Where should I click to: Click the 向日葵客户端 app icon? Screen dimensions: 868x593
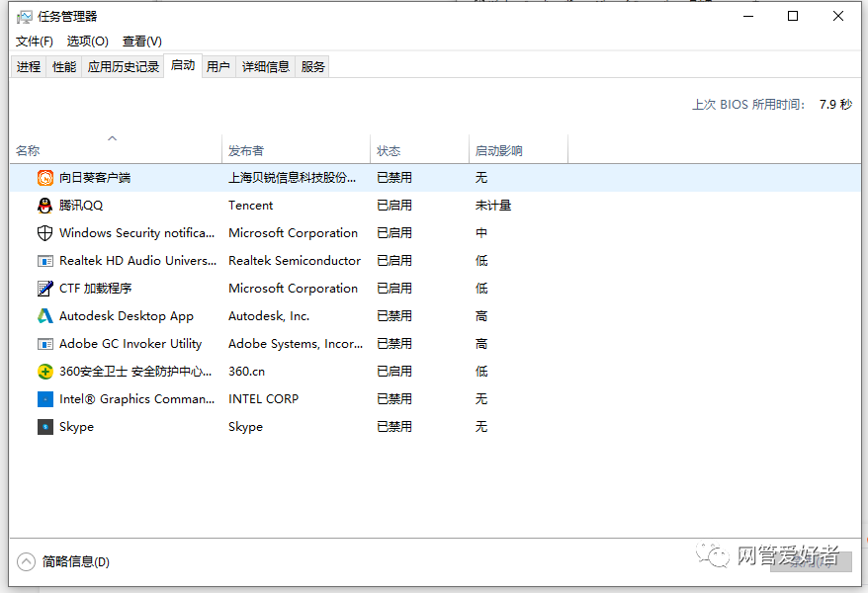pos(44,178)
